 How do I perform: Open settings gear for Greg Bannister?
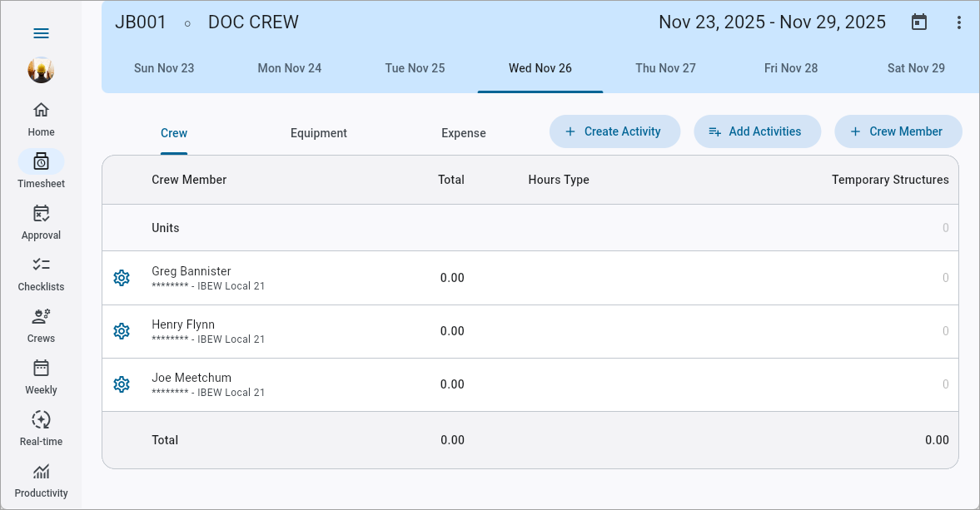(x=122, y=278)
